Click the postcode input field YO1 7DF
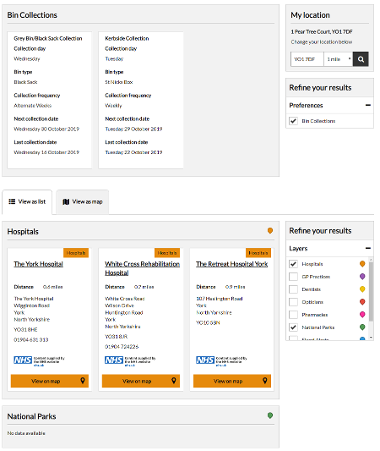This screenshot has height=451, width=380. coord(307,59)
